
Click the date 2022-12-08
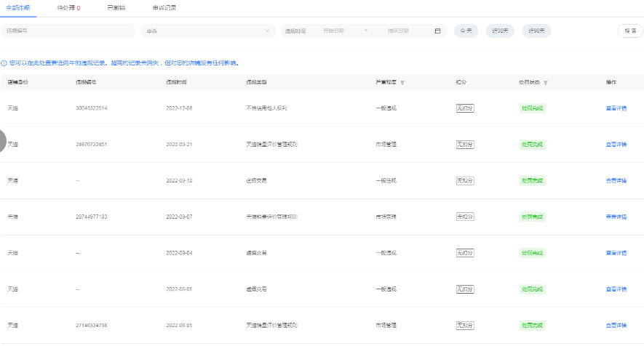point(179,108)
